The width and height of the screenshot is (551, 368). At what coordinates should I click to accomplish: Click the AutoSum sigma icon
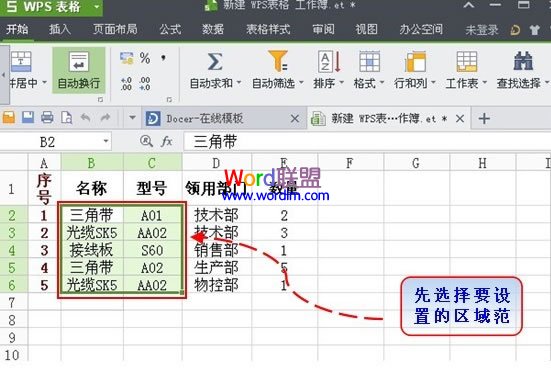click(215, 62)
